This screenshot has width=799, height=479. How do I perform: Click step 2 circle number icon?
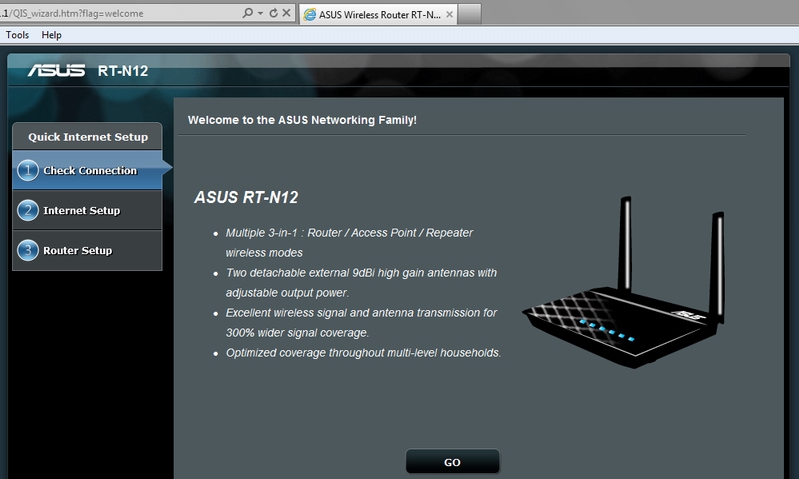[28, 210]
